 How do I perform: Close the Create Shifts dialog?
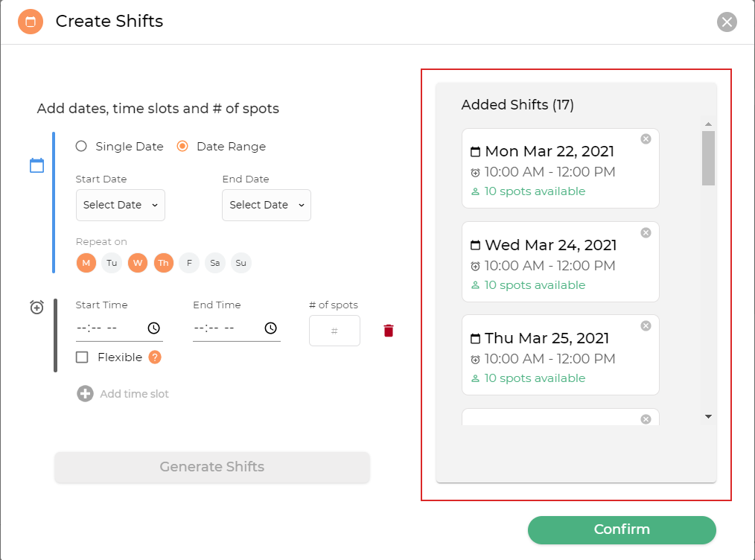point(727,22)
